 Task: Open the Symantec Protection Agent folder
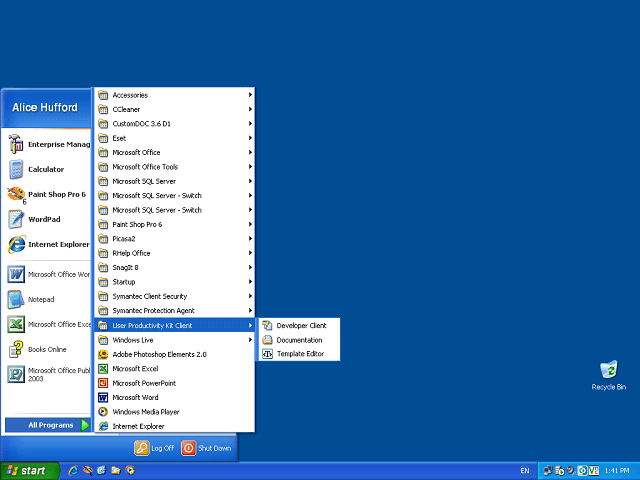(x=174, y=311)
